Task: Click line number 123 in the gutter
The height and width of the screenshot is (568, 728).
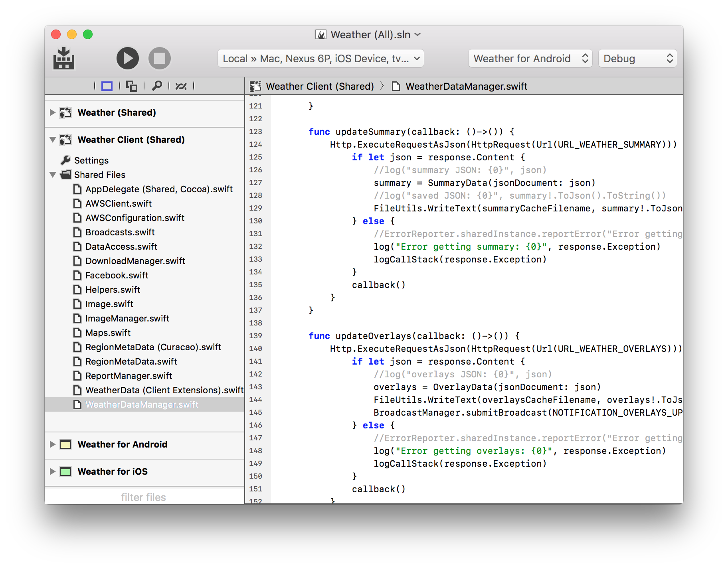Action: [x=256, y=132]
